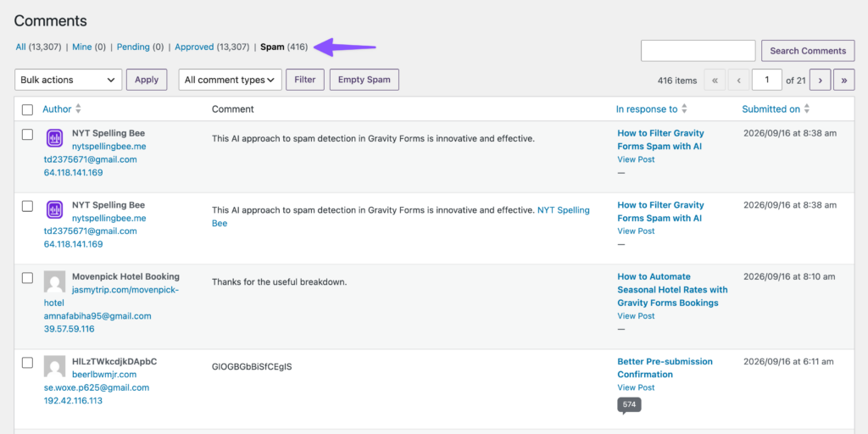Click the NYT Spelling Bee avatar in the first row
Screen dimensions: 868x434
coord(54,138)
